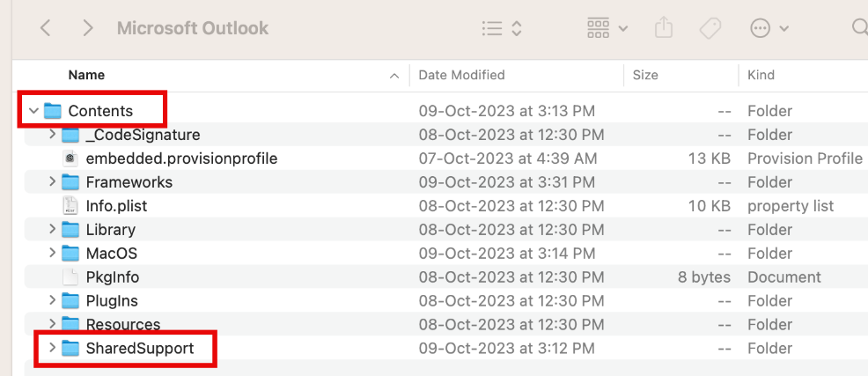Expand the MacOS folder
868x376 pixels.
pos(52,253)
